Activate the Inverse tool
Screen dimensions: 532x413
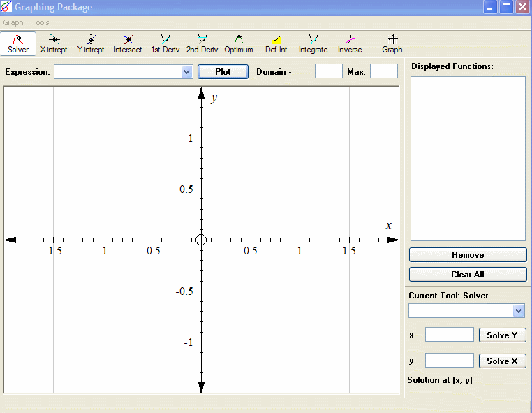click(x=350, y=44)
